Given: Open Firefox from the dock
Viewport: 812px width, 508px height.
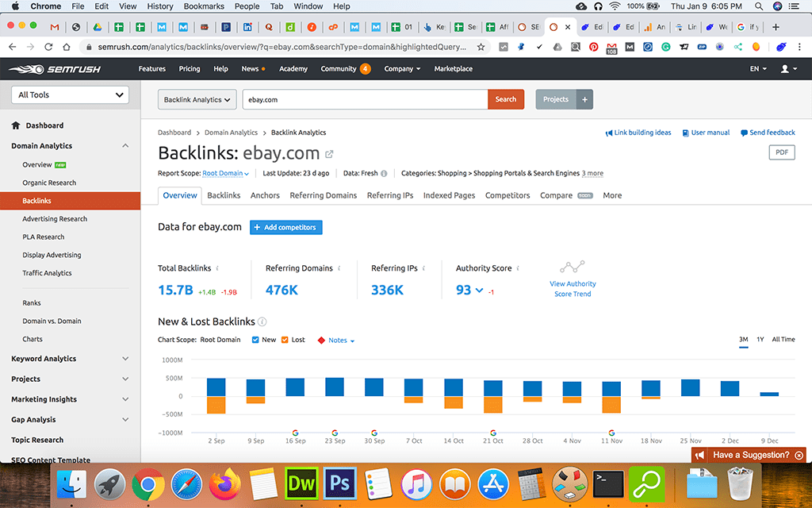Looking at the screenshot, I should pos(224,484).
